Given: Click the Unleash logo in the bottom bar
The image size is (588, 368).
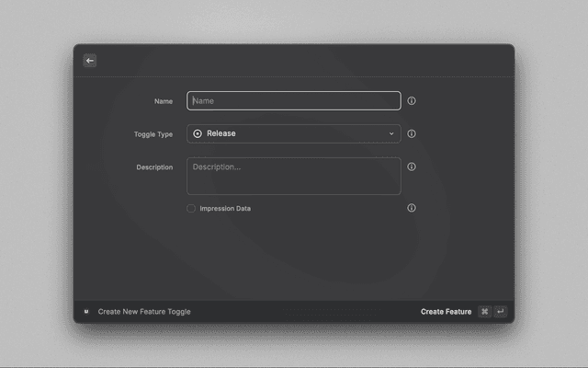Looking at the screenshot, I should (86, 312).
